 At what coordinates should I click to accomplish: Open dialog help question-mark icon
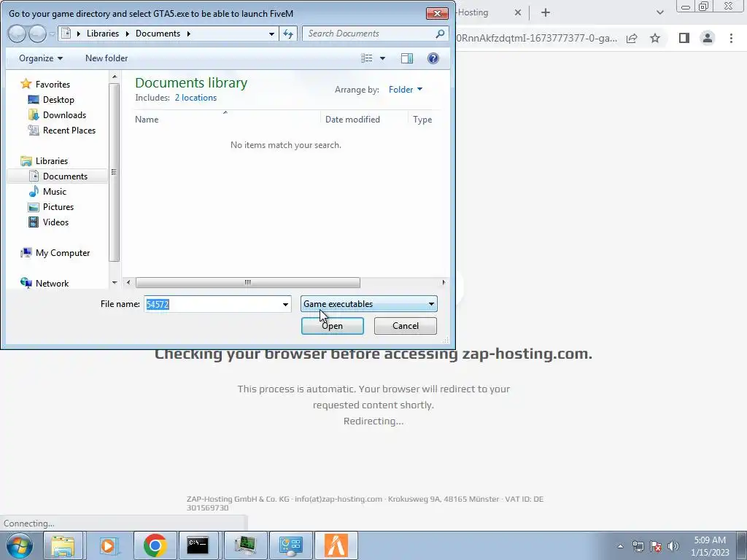pyautogui.click(x=433, y=58)
